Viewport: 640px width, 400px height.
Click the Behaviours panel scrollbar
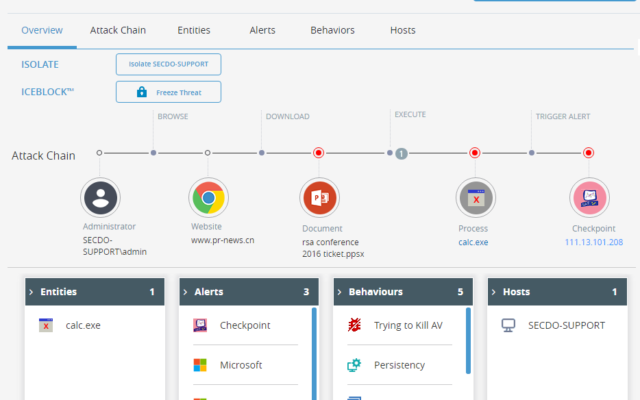tap(468, 340)
